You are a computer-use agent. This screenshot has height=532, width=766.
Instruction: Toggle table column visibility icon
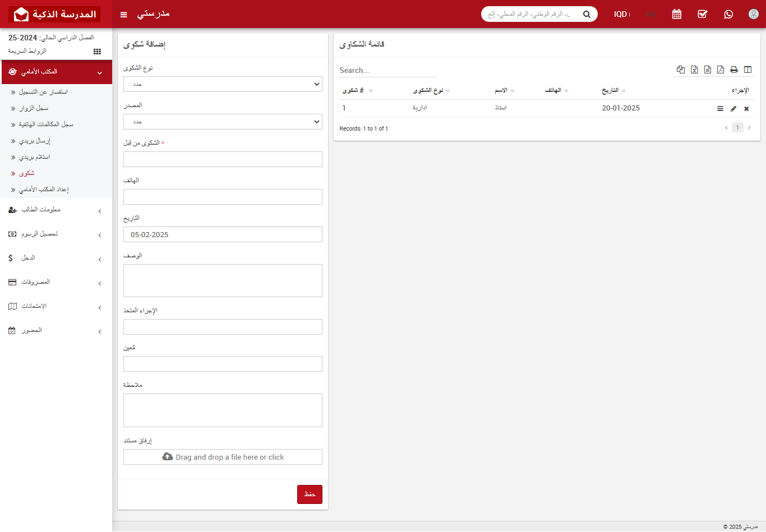[x=747, y=70]
